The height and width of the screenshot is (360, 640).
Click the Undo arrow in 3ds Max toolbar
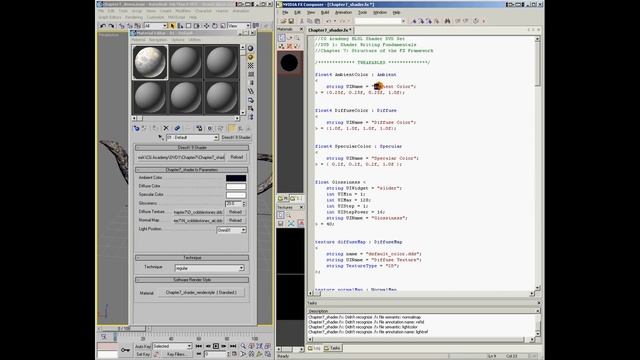coord(103,26)
